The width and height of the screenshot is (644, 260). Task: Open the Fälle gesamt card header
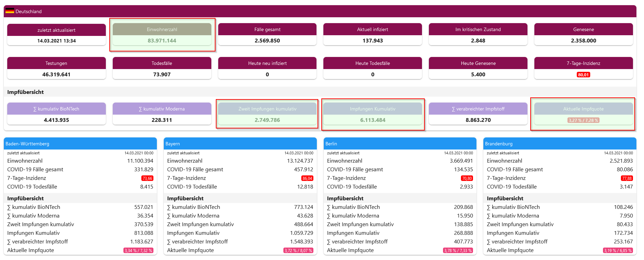pos(267,29)
